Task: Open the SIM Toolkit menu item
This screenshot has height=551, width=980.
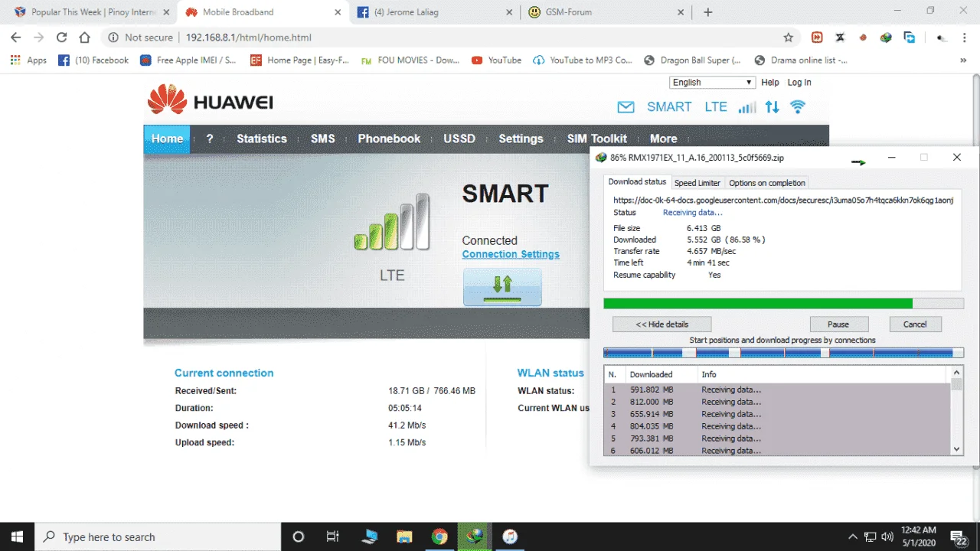Action: coord(597,139)
